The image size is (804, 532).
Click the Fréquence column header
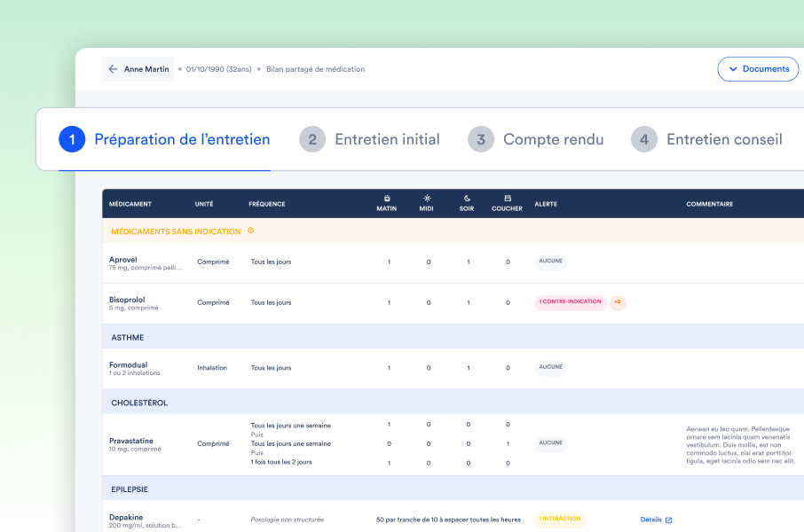click(267, 204)
